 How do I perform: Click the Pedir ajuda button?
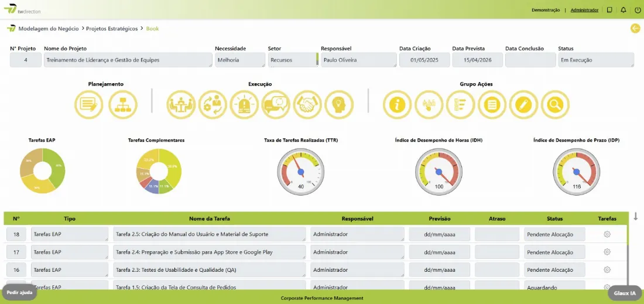pyautogui.click(x=19, y=293)
